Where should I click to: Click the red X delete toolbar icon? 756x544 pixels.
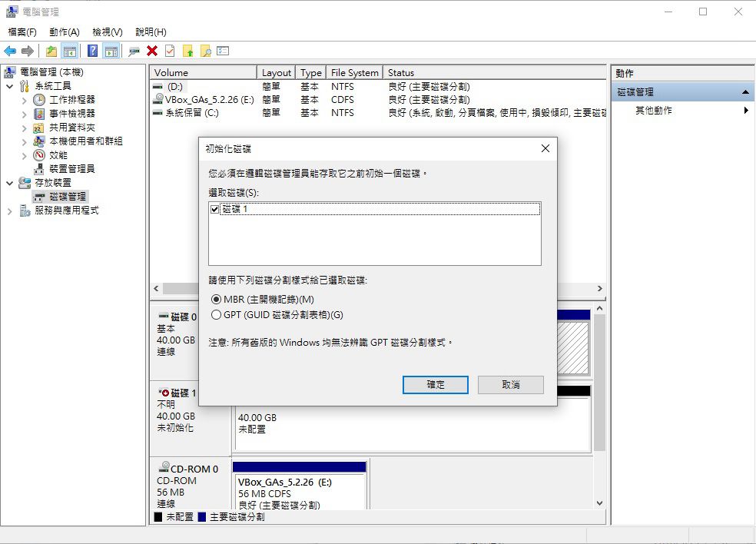click(x=152, y=51)
